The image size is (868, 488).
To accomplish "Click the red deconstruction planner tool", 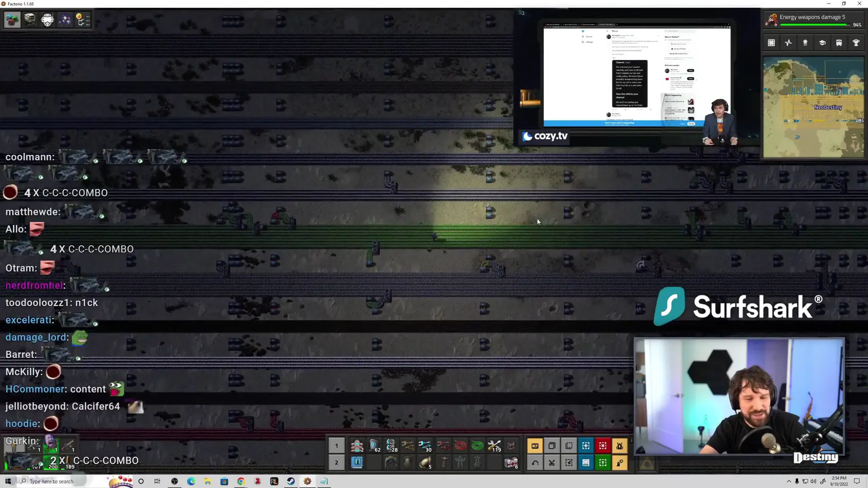I will 603,446.
